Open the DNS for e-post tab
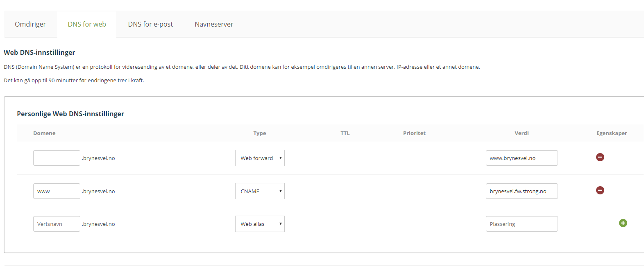The width and height of the screenshot is (644, 266). [x=150, y=24]
